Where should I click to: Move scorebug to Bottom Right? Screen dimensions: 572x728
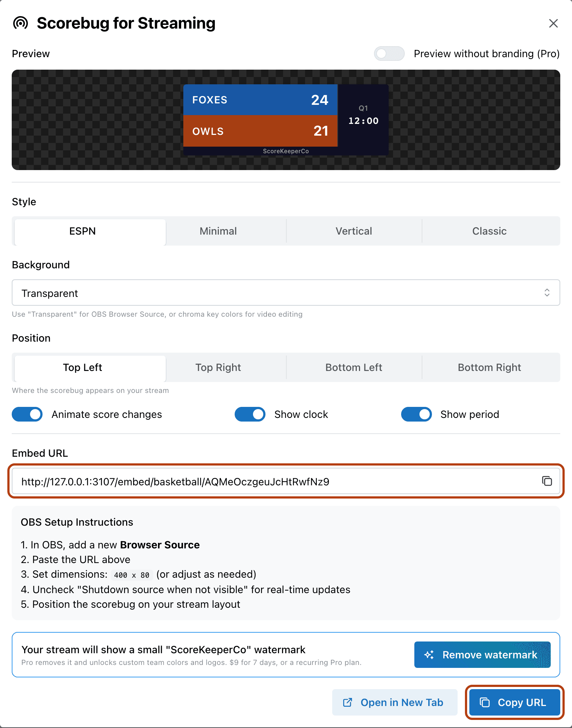click(489, 368)
